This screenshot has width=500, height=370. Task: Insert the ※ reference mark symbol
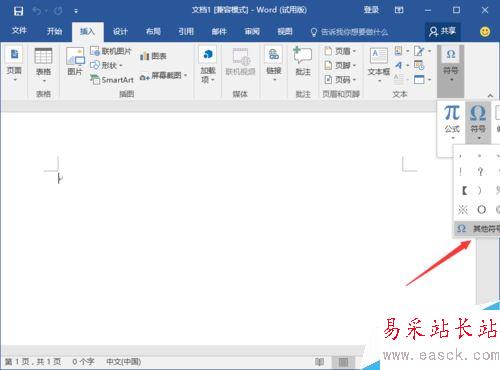pyautogui.click(x=463, y=209)
